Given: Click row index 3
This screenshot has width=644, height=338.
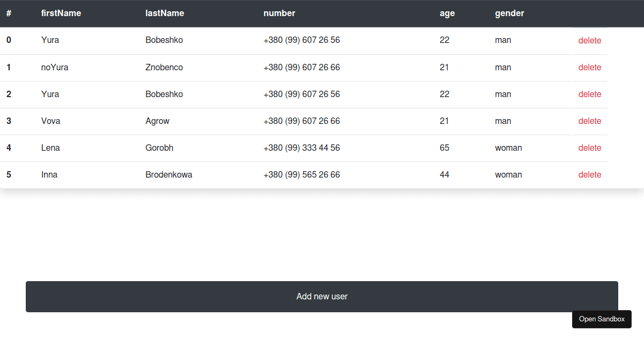Looking at the screenshot, I should coord(9,121).
